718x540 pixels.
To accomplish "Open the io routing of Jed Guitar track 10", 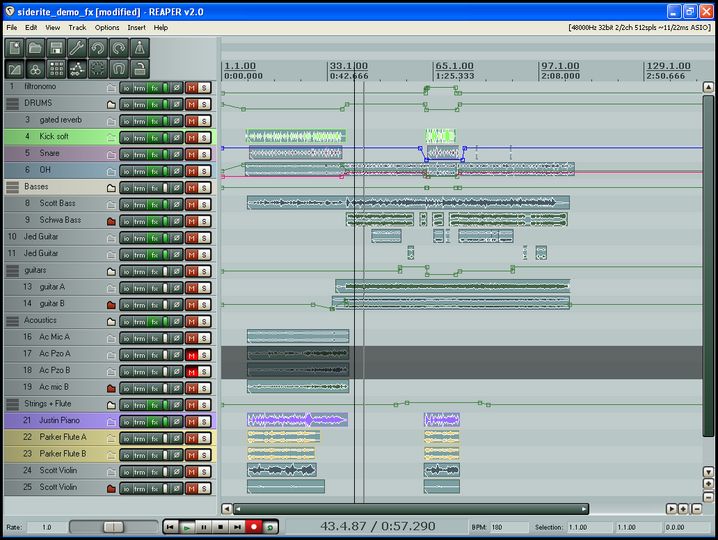I will click(x=126, y=238).
